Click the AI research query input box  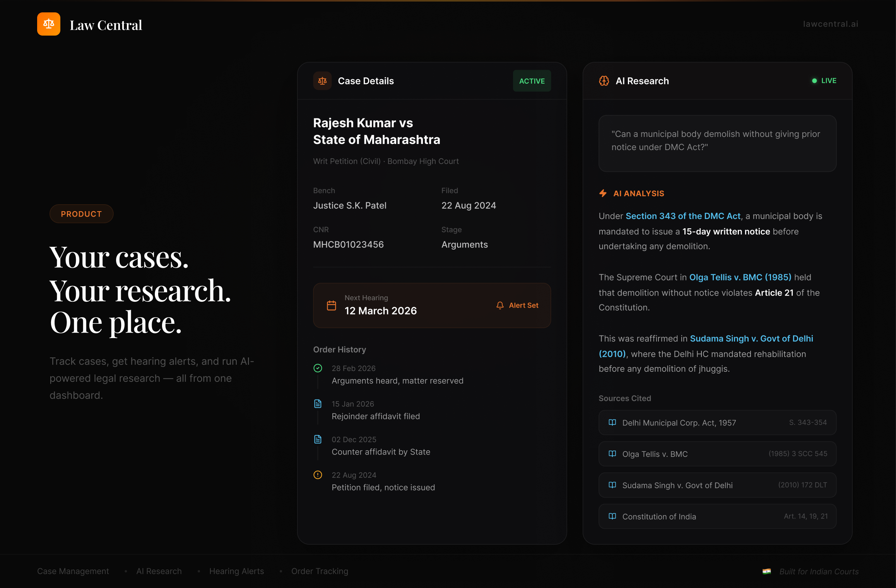pyautogui.click(x=717, y=144)
